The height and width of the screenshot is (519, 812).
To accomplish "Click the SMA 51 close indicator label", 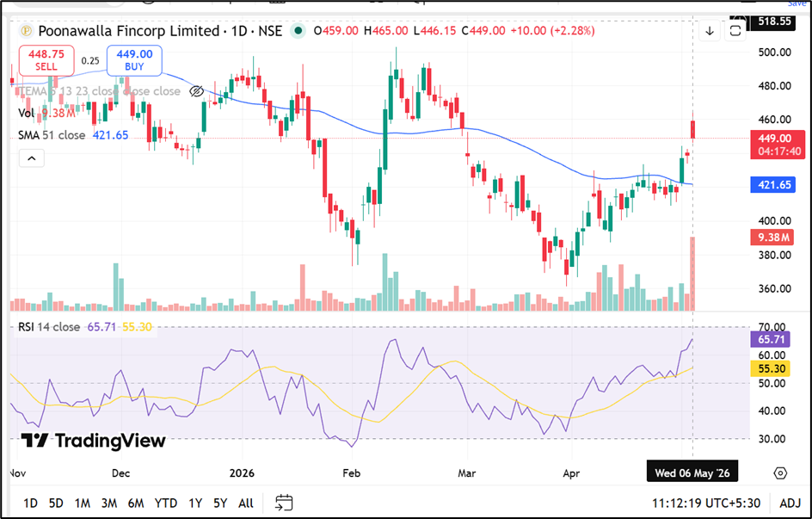I will pos(52,135).
